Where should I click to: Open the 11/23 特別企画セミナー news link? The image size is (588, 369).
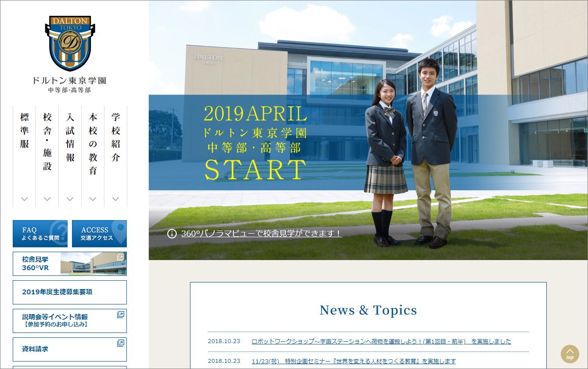354,361
